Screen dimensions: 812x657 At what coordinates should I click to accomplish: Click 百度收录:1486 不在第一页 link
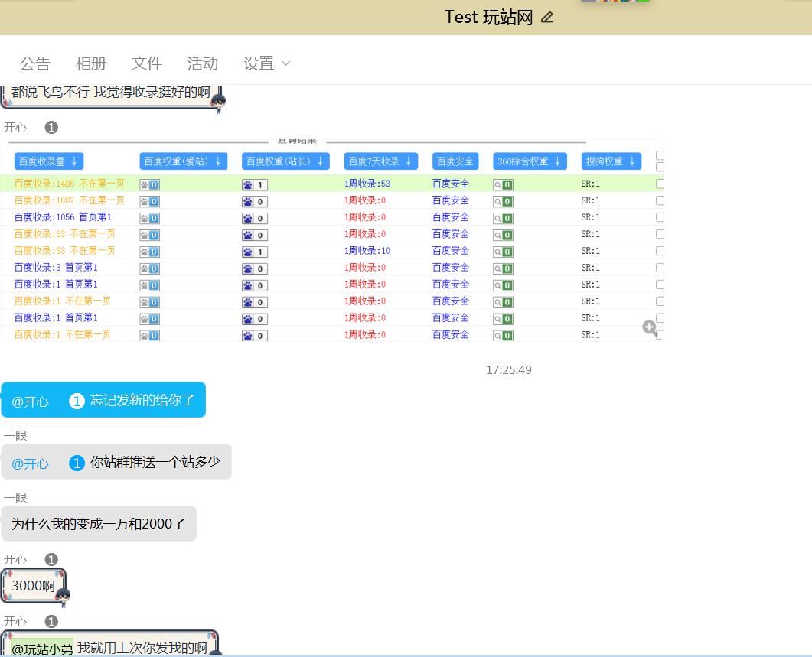pos(70,184)
